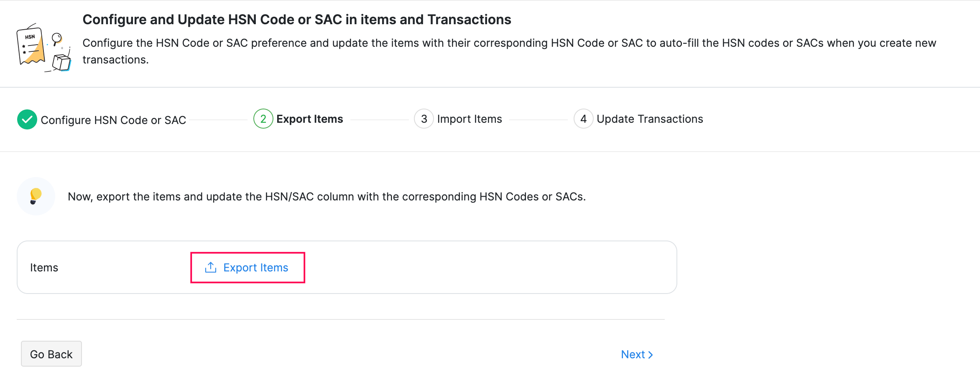Click the chevron arrow beside Next

pos(651,355)
